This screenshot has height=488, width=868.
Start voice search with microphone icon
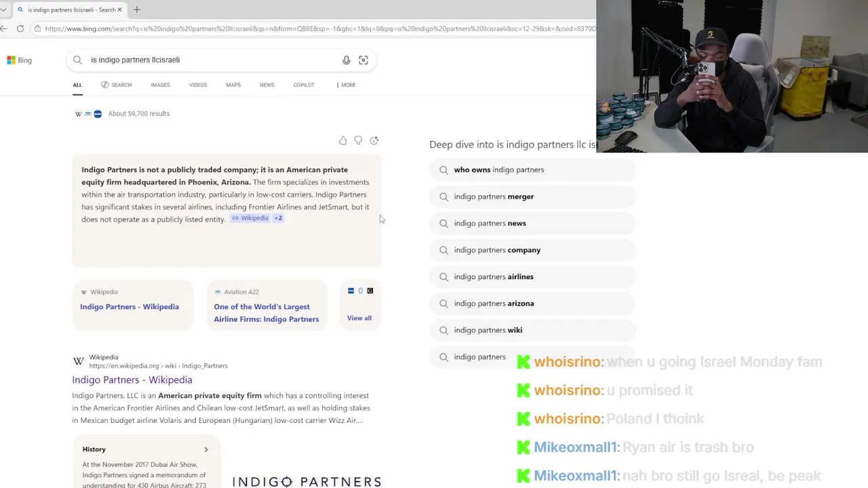(346, 60)
